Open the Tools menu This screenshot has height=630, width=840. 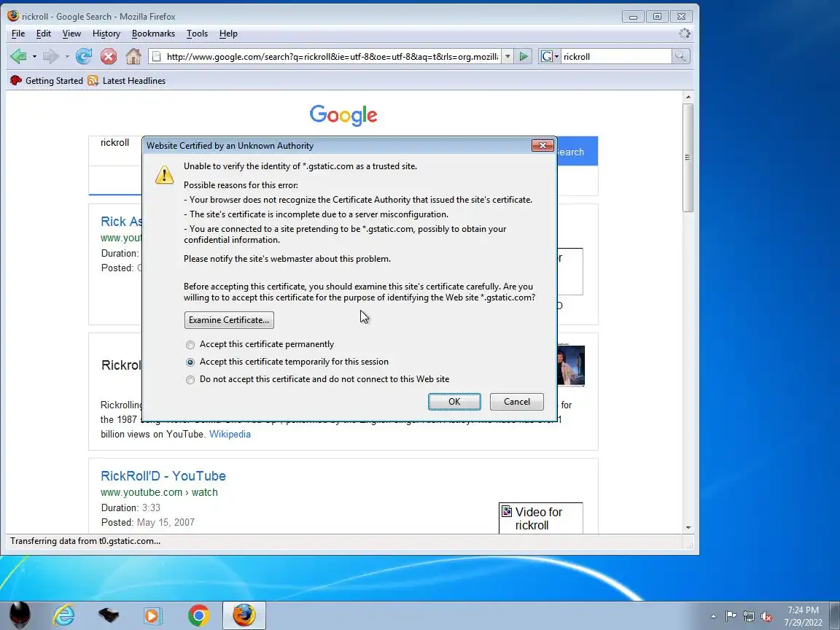(197, 34)
